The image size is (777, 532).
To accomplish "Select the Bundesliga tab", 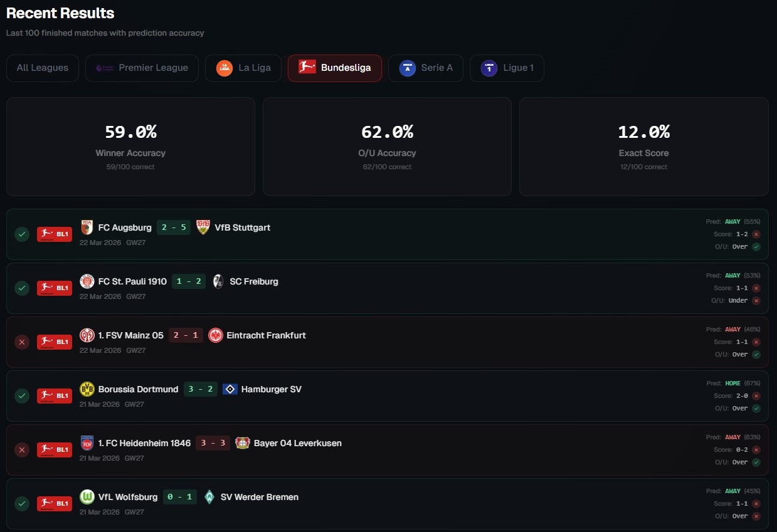I will point(334,68).
